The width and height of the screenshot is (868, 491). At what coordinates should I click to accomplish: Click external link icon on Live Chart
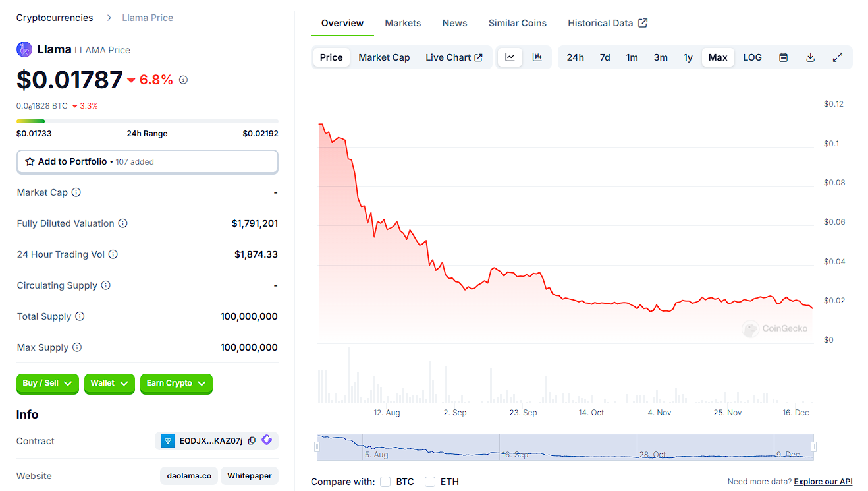pyautogui.click(x=479, y=57)
